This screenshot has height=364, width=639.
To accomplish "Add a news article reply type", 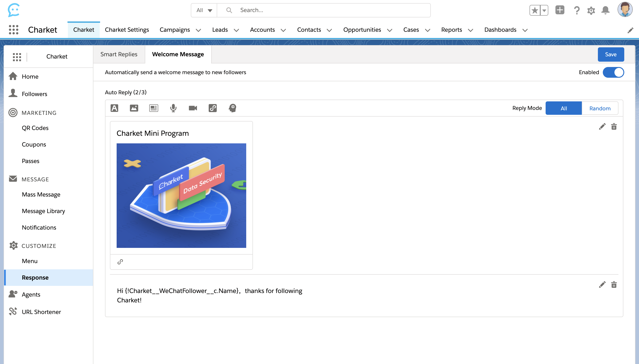I will (x=153, y=108).
